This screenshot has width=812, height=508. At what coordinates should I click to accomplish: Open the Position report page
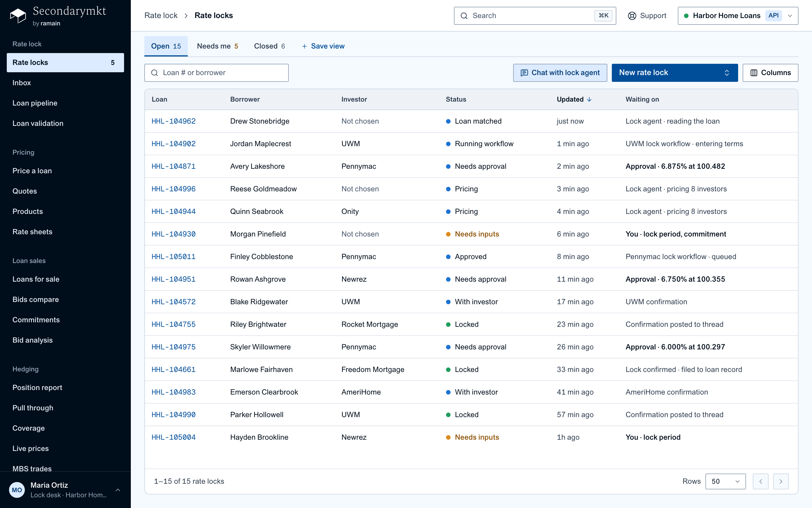65,387
